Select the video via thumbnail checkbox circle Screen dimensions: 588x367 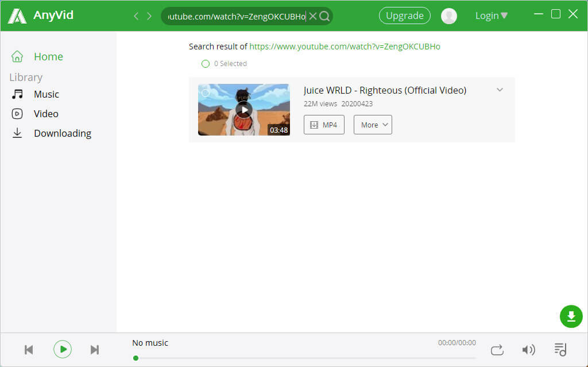205,92
